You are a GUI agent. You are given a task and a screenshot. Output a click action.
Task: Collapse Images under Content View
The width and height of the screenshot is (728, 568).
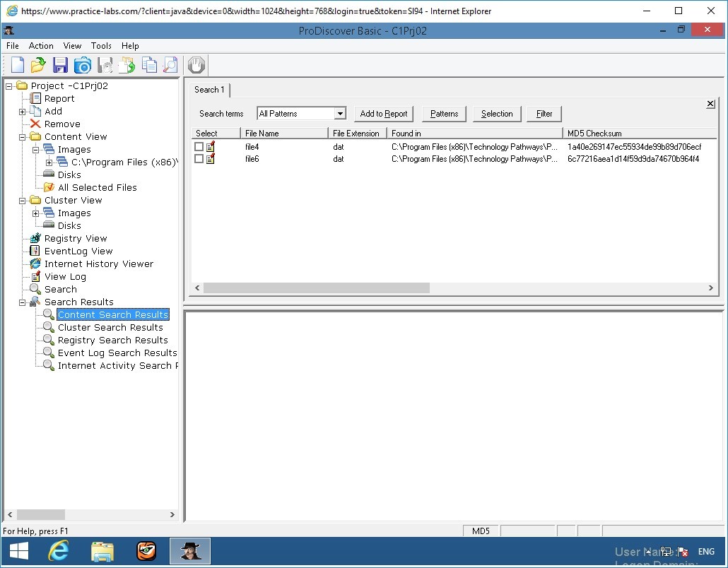pyautogui.click(x=36, y=150)
